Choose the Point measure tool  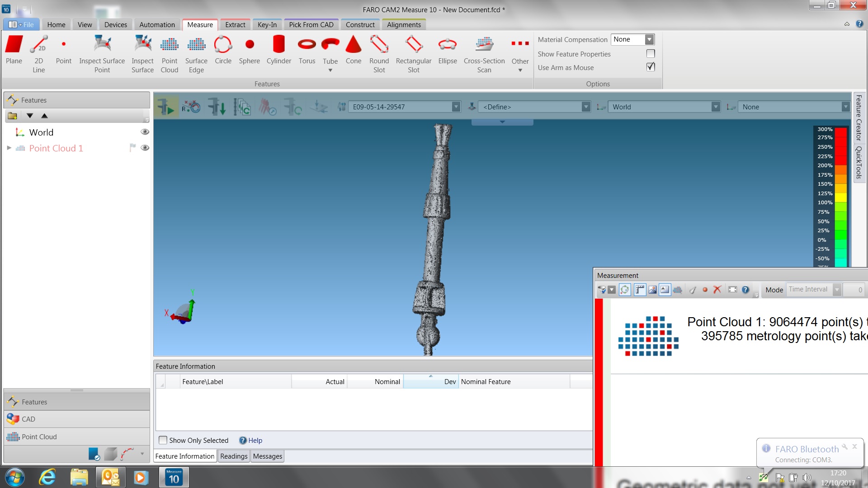tap(64, 50)
